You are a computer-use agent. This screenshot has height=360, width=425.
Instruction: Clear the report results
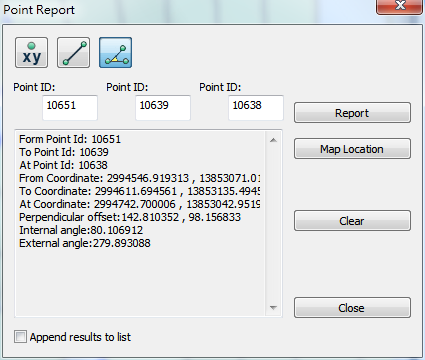352,221
